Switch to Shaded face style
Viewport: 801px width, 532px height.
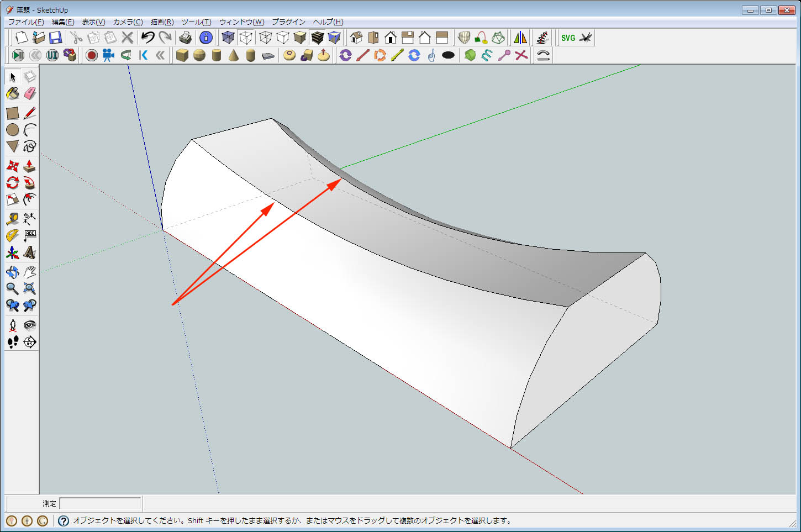[300, 38]
